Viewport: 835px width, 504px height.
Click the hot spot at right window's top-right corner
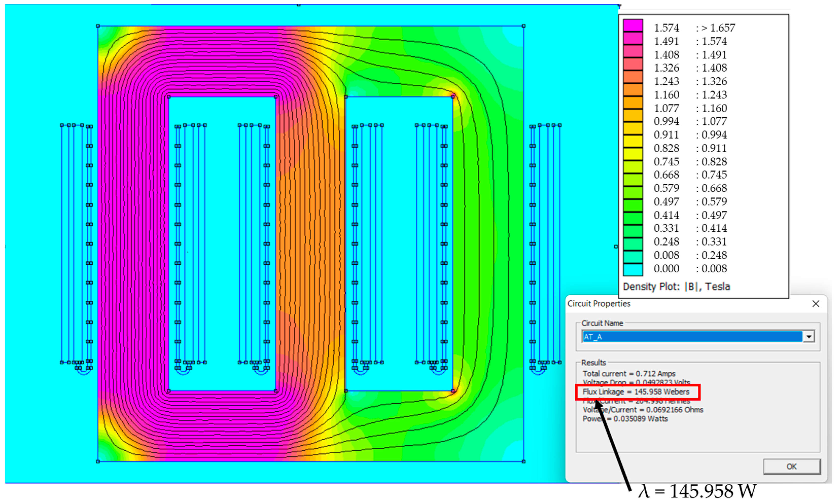453,96
